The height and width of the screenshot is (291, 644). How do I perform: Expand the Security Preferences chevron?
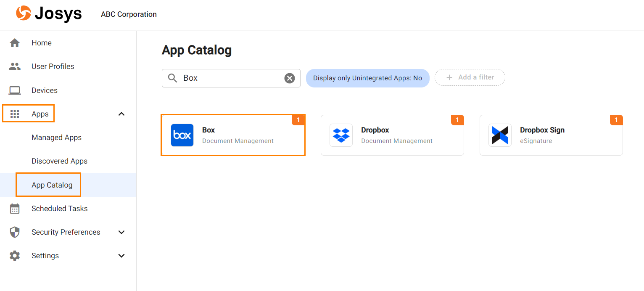pos(121,232)
